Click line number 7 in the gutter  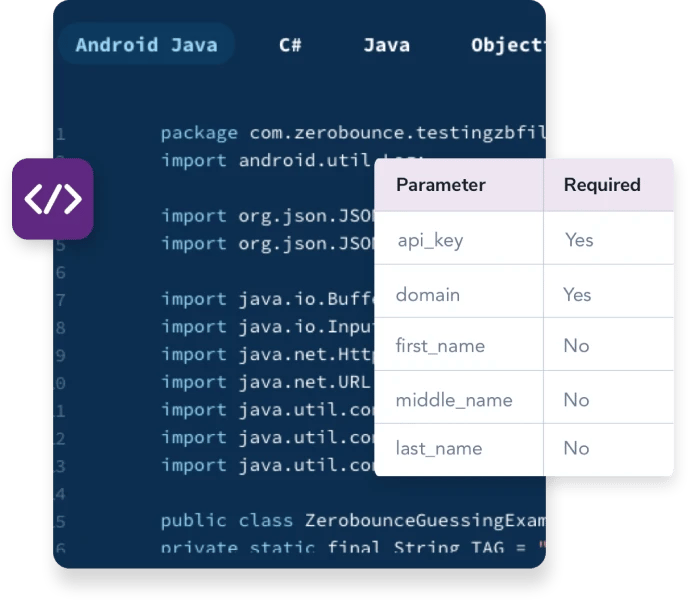click(x=61, y=300)
